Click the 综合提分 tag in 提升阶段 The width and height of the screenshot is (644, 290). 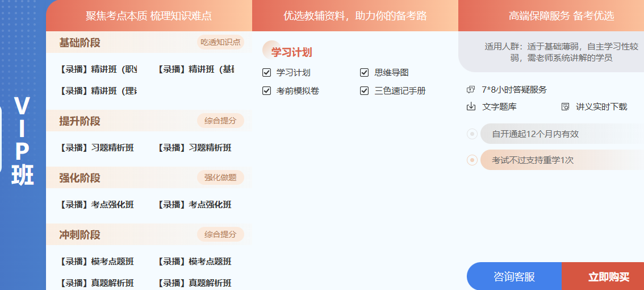tap(220, 121)
